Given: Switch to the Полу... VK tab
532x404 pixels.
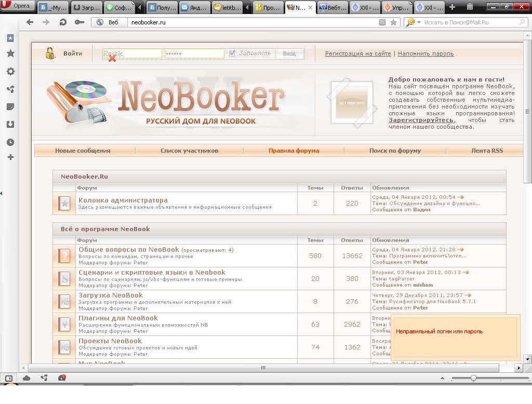Looking at the screenshot, I should pos(162,7).
